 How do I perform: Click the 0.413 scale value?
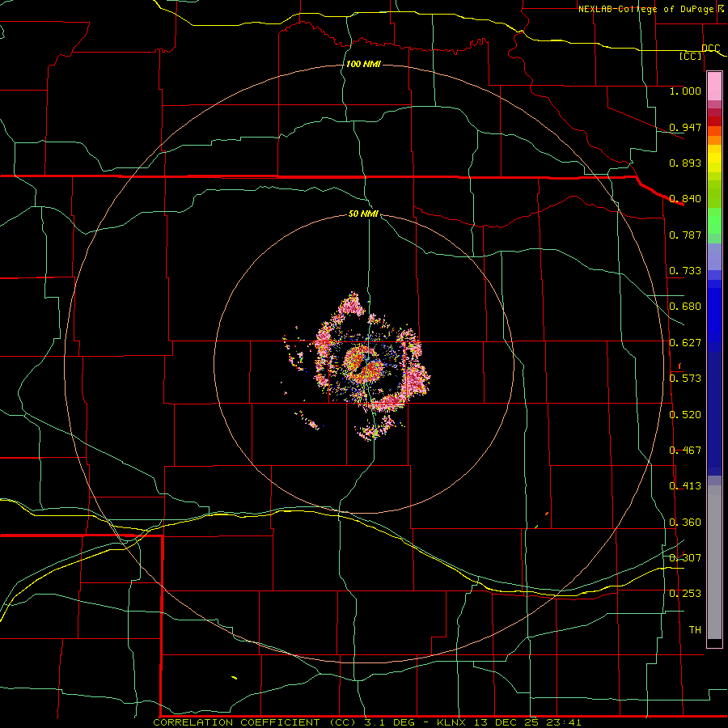point(685,486)
